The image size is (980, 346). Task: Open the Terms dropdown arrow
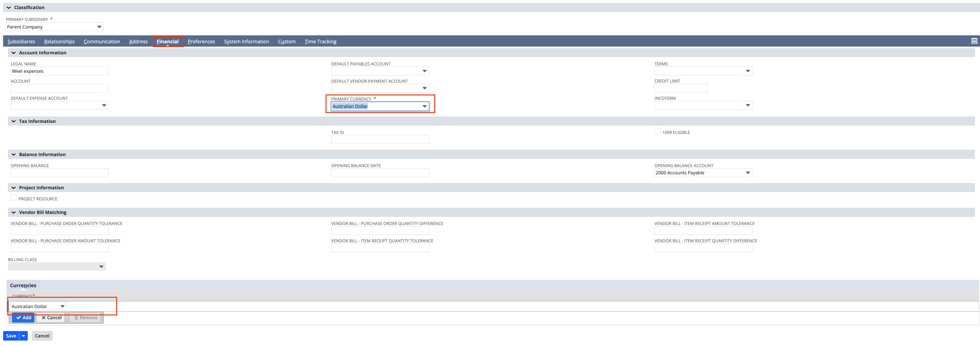click(748, 71)
